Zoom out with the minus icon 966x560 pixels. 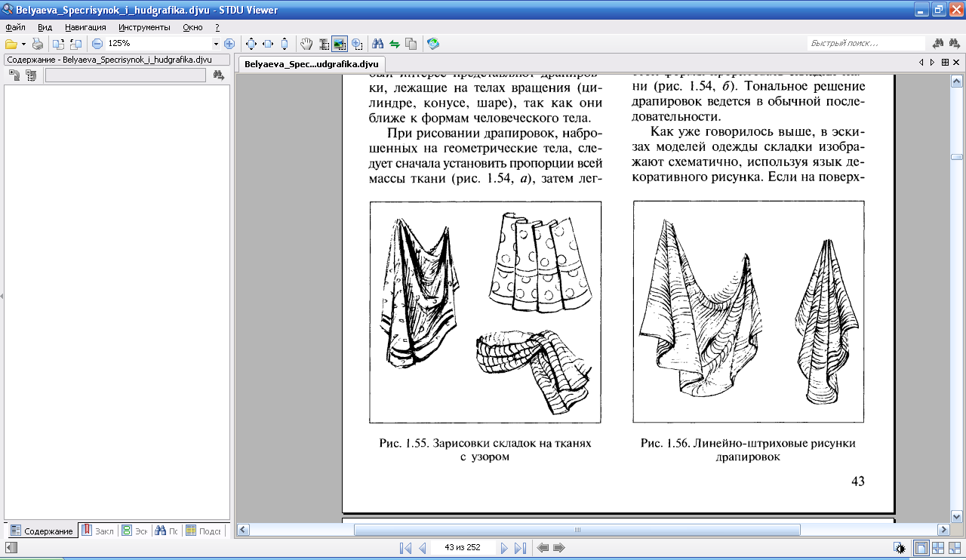97,44
